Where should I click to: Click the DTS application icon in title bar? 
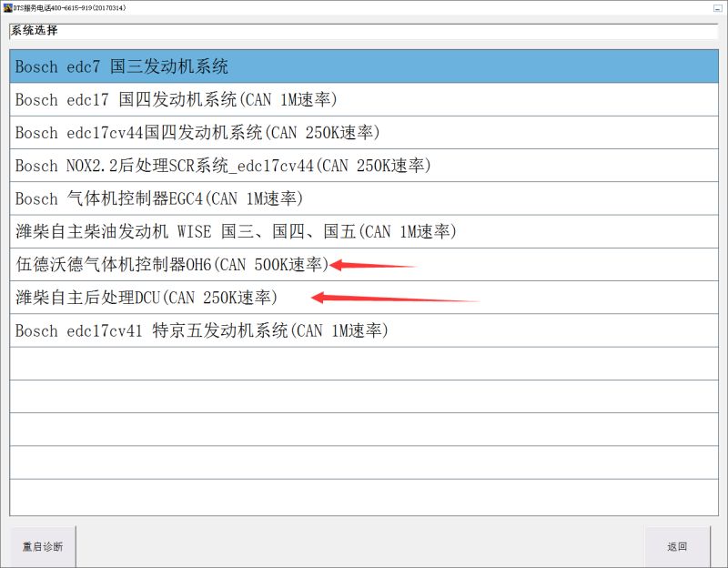7,8
